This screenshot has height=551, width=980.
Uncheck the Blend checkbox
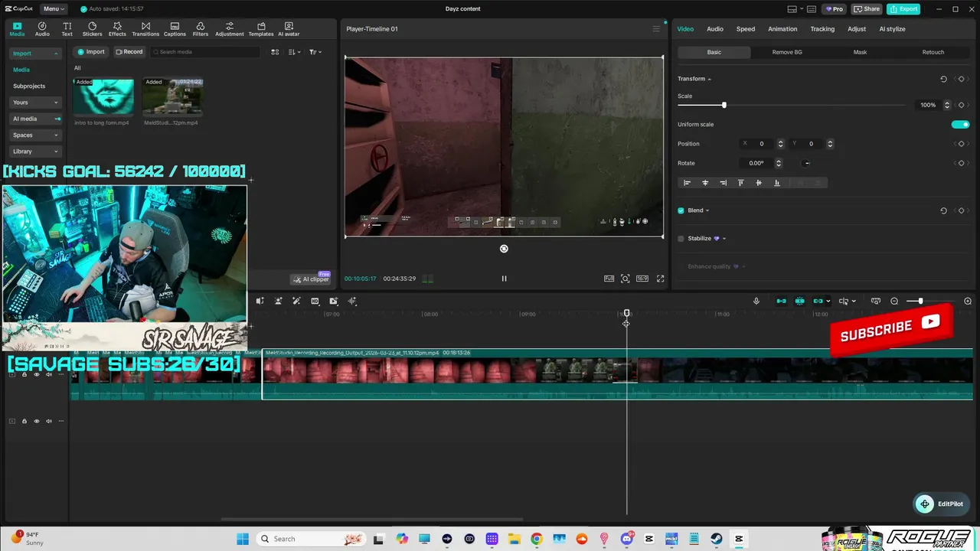point(681,210)
